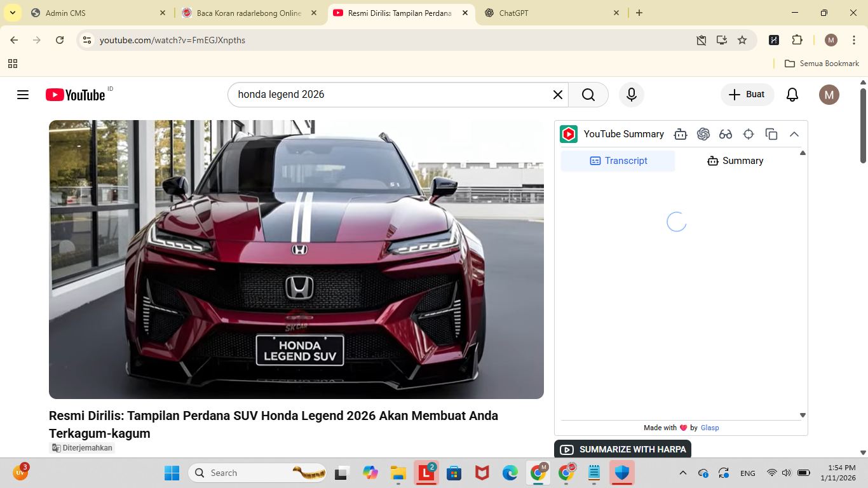Adjust the speaker volume in the system tray
This screenshot has width=868, height=488.
click(x=786, y=473)
